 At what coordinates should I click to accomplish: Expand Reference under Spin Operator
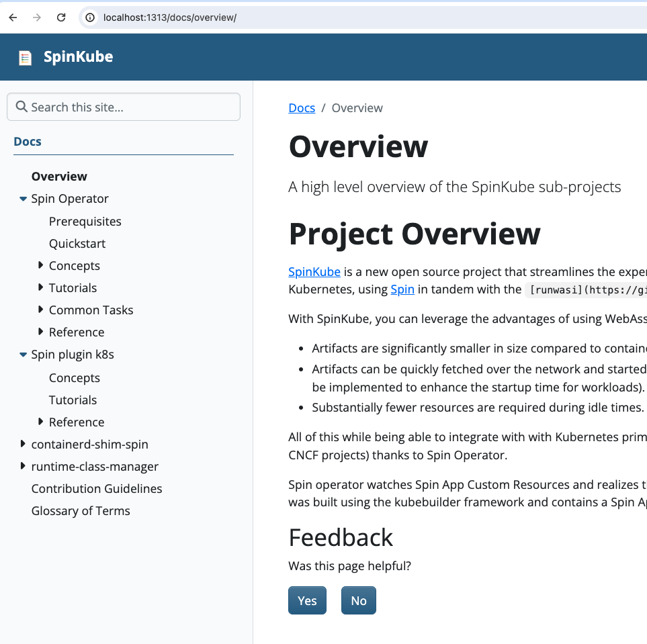click(x=40, y=332)
